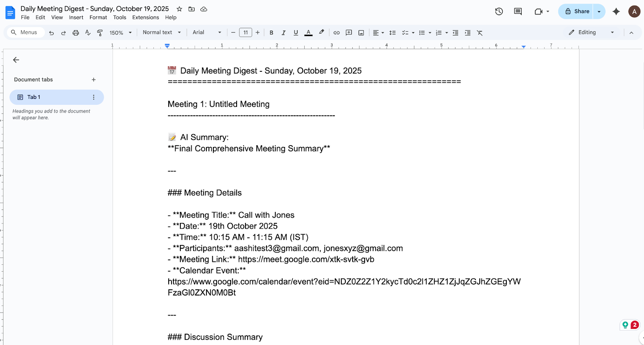This screenshot has width=644, height=345.
Task: Expand the Normal text style dropdown
Action: click(x=162, y=32)
